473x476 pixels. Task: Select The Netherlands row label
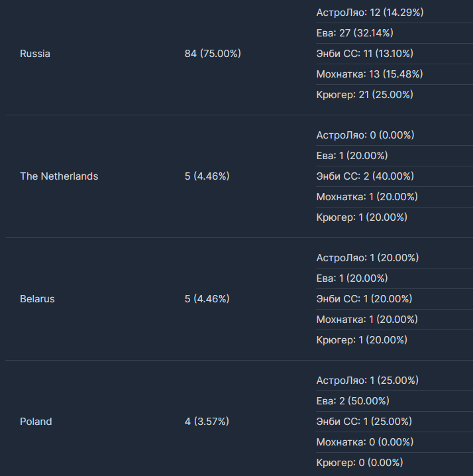[59, 176]
